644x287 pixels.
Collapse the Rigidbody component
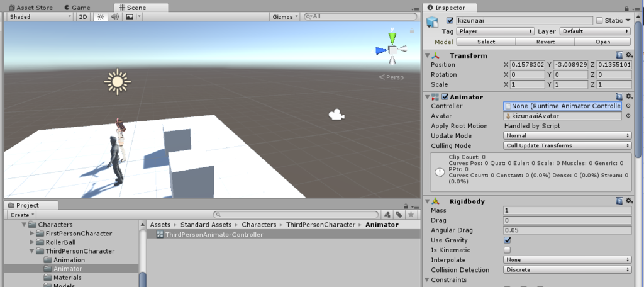tap(428, 201)
